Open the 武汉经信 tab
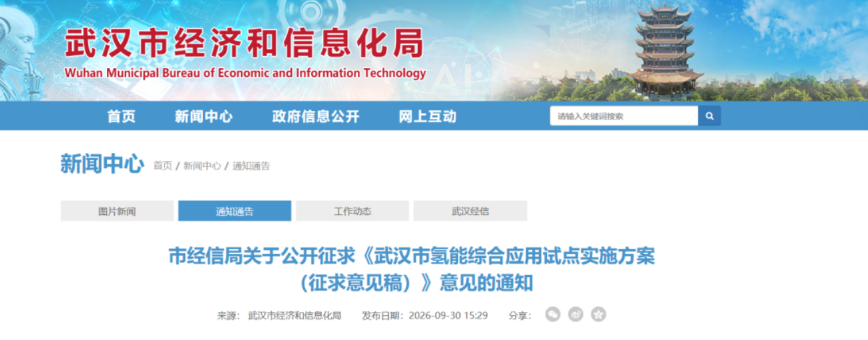The width and height of the screenshot is (868, 340). pos(470,211)
